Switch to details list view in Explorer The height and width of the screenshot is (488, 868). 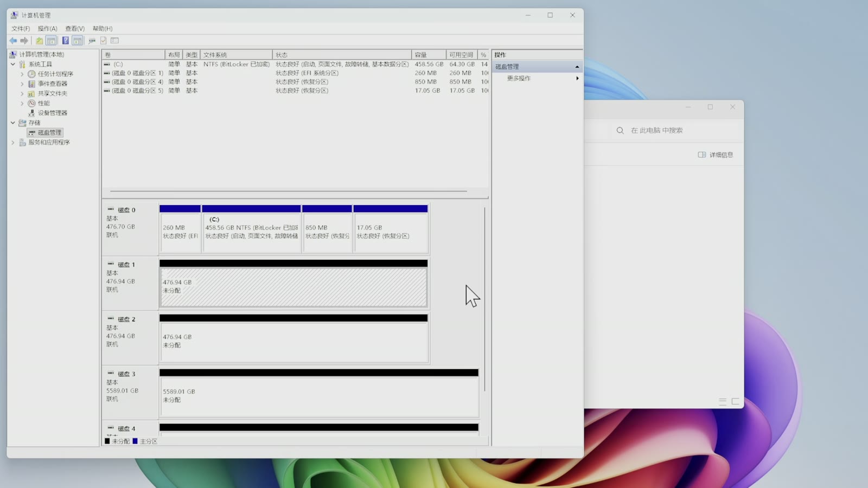(x=723, y=402)
